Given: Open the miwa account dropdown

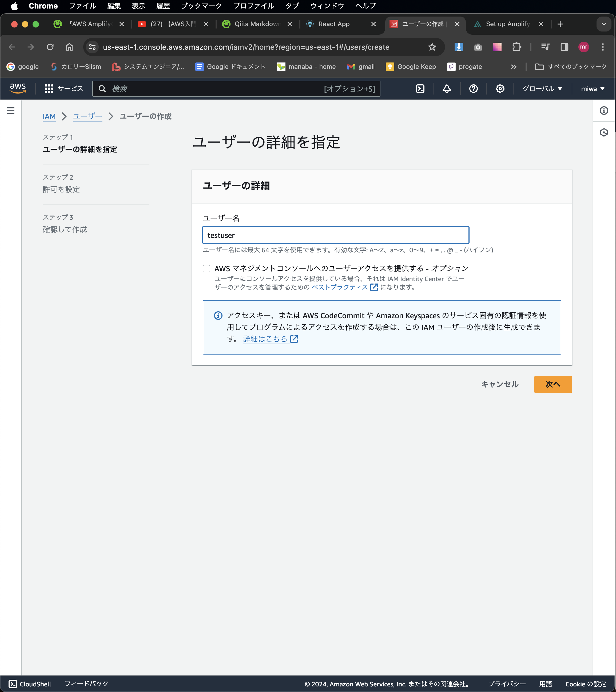Looking at the screenshot, I should click(592, 88).
